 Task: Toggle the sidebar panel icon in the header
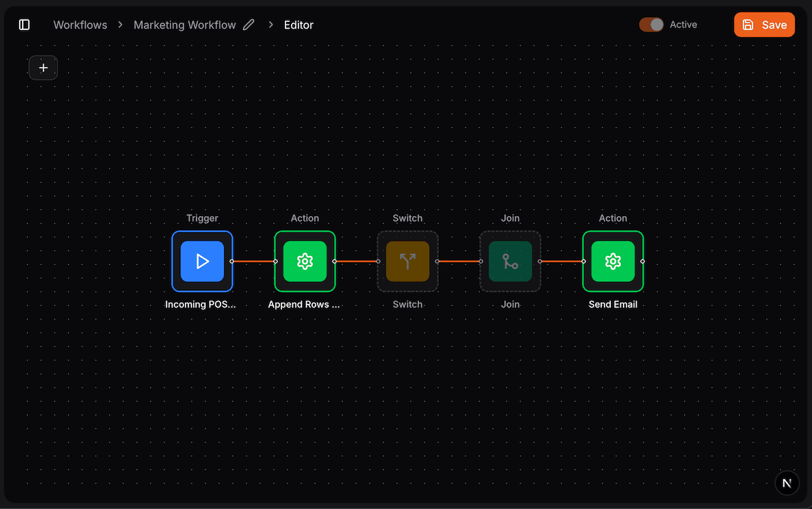tap(24, 24)
